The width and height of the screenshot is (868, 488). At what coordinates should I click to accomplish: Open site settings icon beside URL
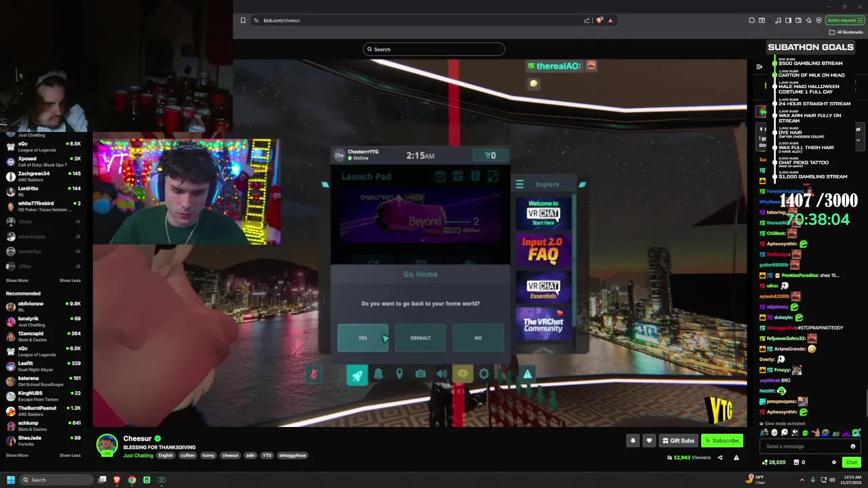click(x=256, y=20)
